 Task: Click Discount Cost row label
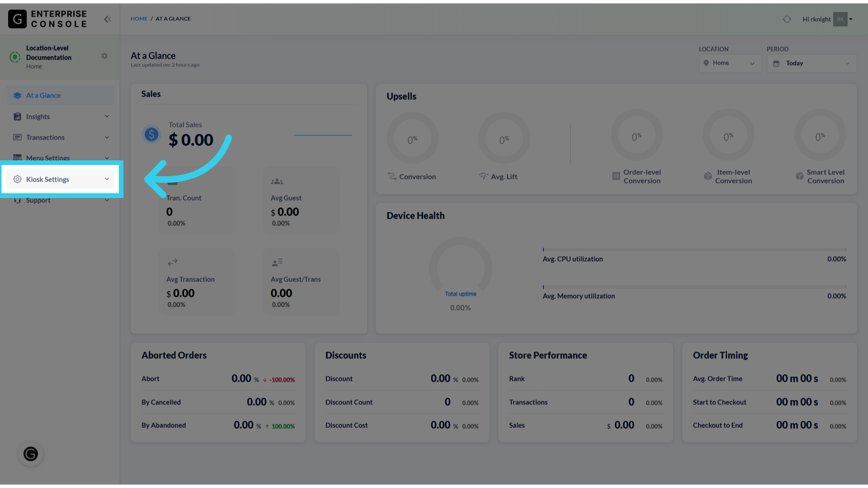click(x=346, y=425)
